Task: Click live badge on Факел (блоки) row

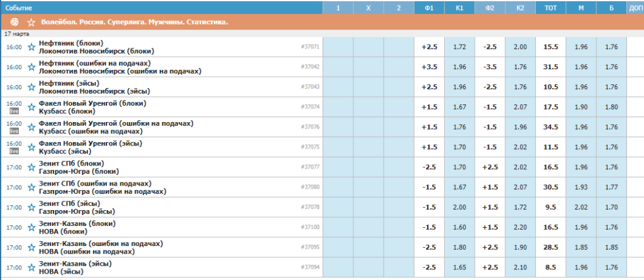Action: [x=14, y=111]
